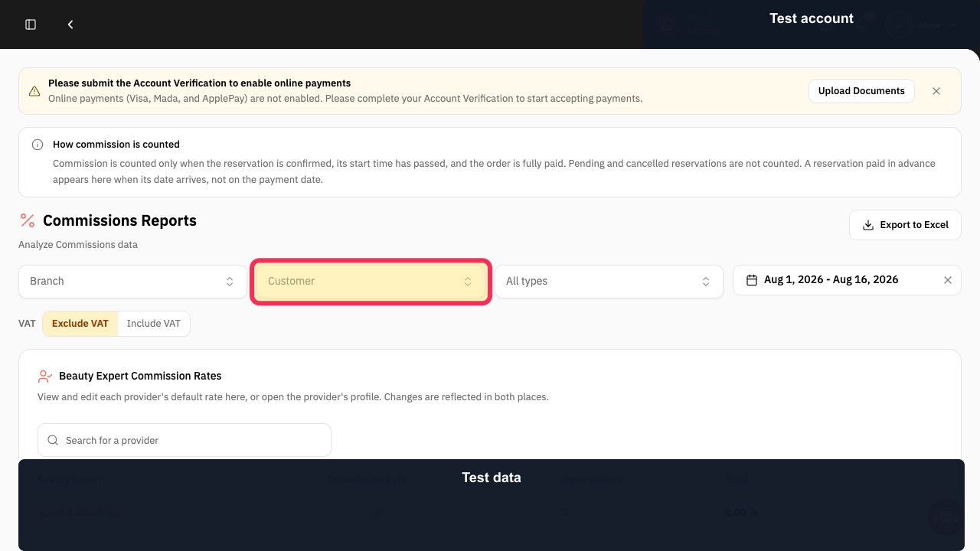
Task: Export the report to Excel
Action: tap(905, 225)
